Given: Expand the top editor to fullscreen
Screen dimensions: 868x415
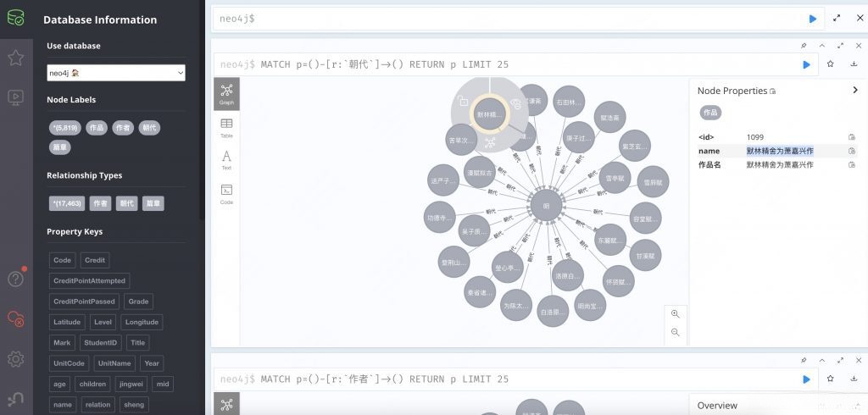Looking at the screenshot, I should point(837,19).
